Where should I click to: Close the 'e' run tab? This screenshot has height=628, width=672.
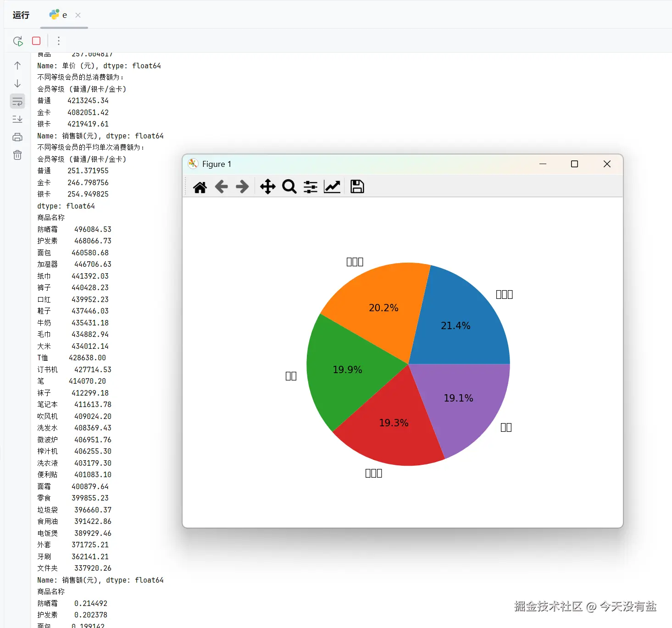pos(78,15)
